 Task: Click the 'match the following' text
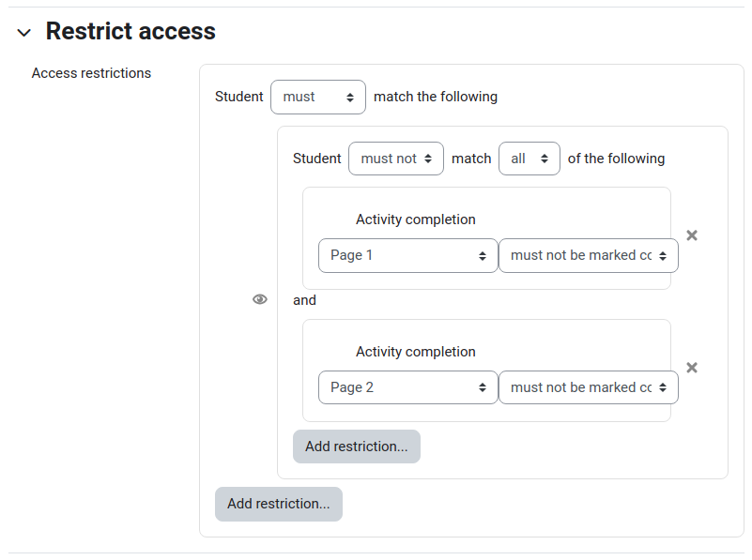point(436,97)
